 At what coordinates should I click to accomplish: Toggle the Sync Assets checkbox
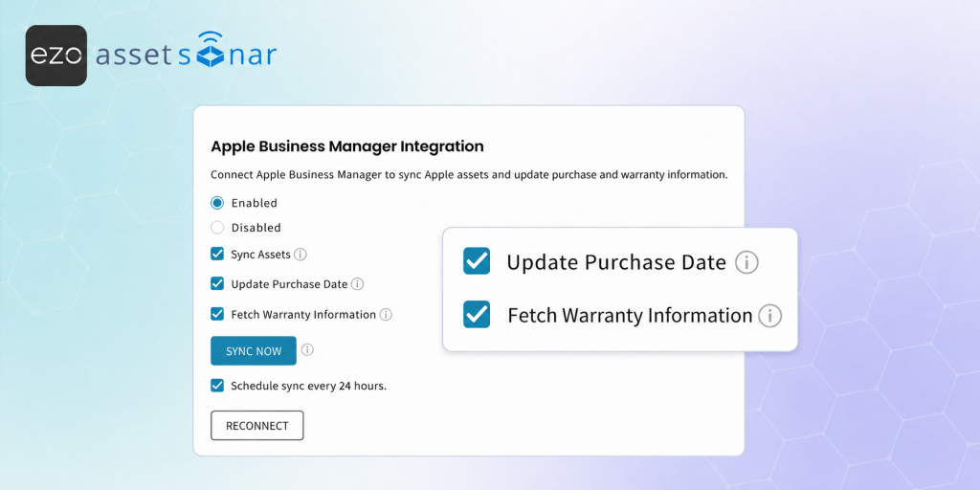[217, 254]
